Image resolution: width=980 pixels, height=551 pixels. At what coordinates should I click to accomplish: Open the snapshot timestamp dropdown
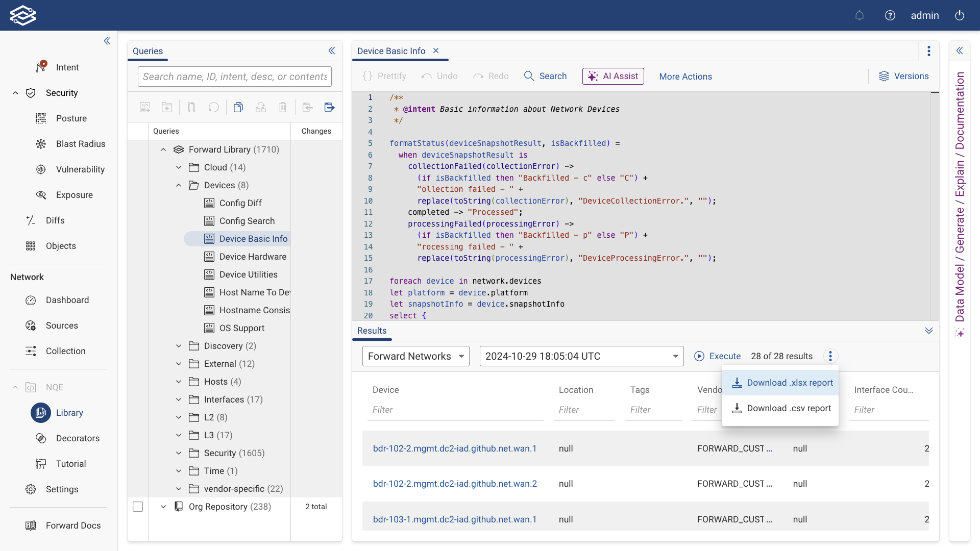click(581, 356)
